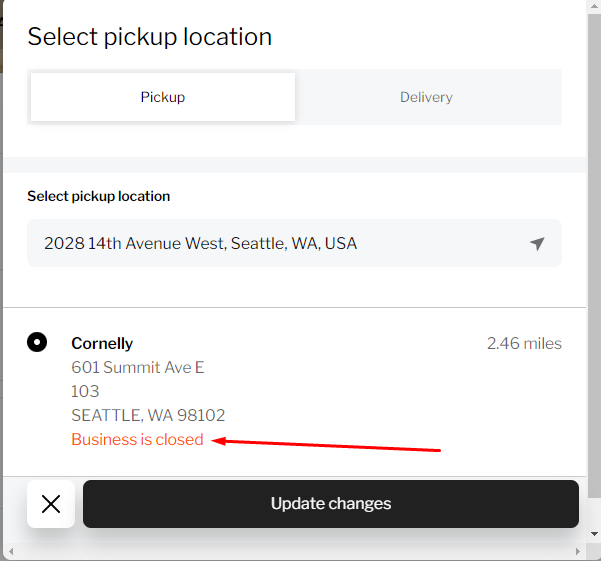Click the horizontal scrollbar's left arrow
The image size is (601, 561).
[9, 552]
